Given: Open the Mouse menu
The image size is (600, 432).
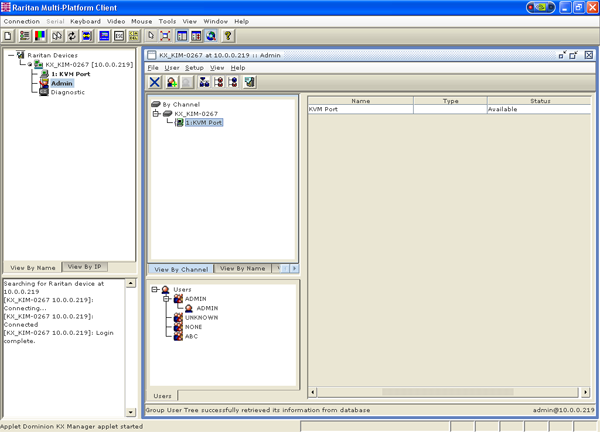Looking at the screenshot, I should click(142, 21).
